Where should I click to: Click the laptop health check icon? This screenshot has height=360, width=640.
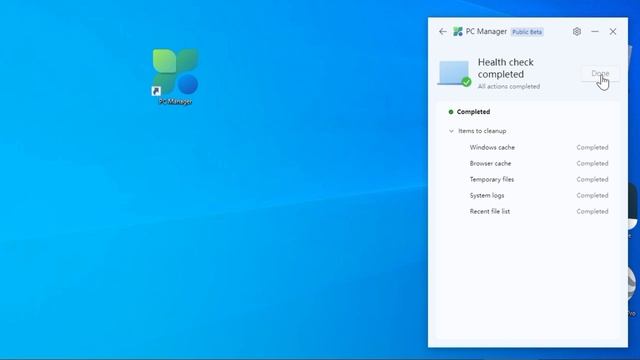[454, 73]
